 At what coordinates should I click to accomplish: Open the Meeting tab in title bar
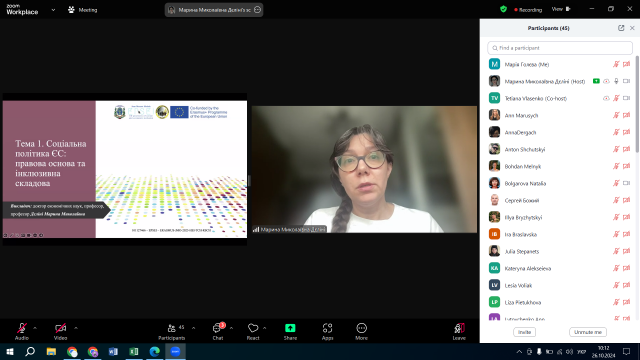[x=82, y=10]
